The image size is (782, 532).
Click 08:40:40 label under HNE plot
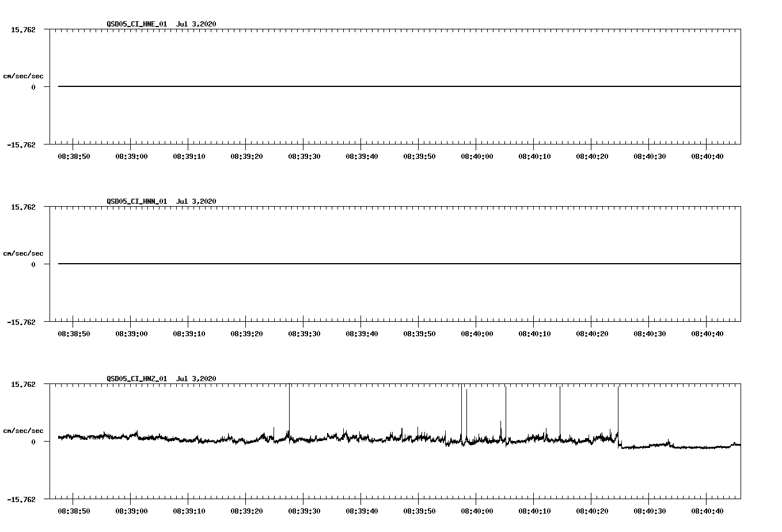[707, 156]
